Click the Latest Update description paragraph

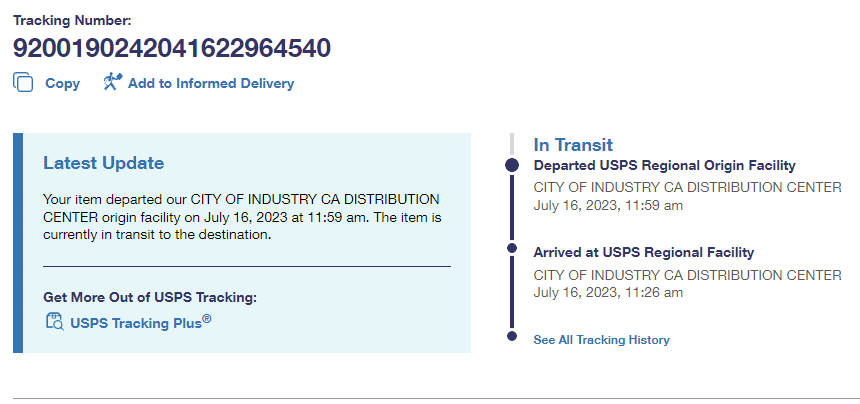click(x=242, y=217)
